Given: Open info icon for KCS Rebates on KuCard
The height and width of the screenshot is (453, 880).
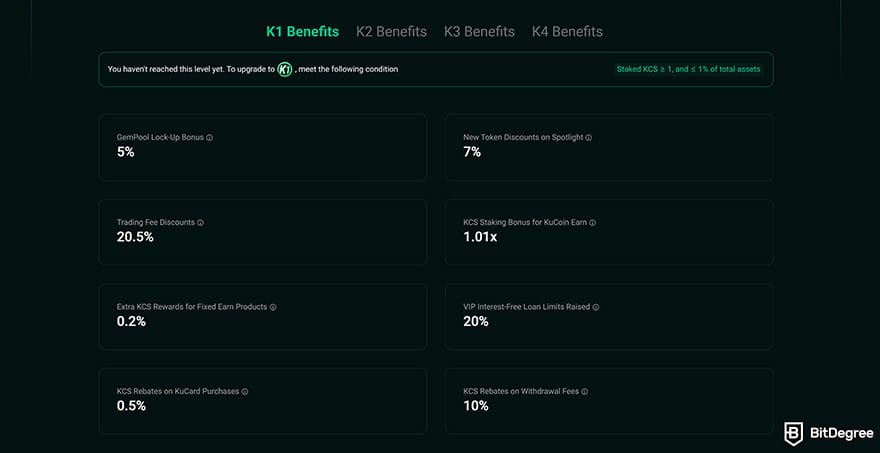Looking at the screenshot, I should coord(245,391).
